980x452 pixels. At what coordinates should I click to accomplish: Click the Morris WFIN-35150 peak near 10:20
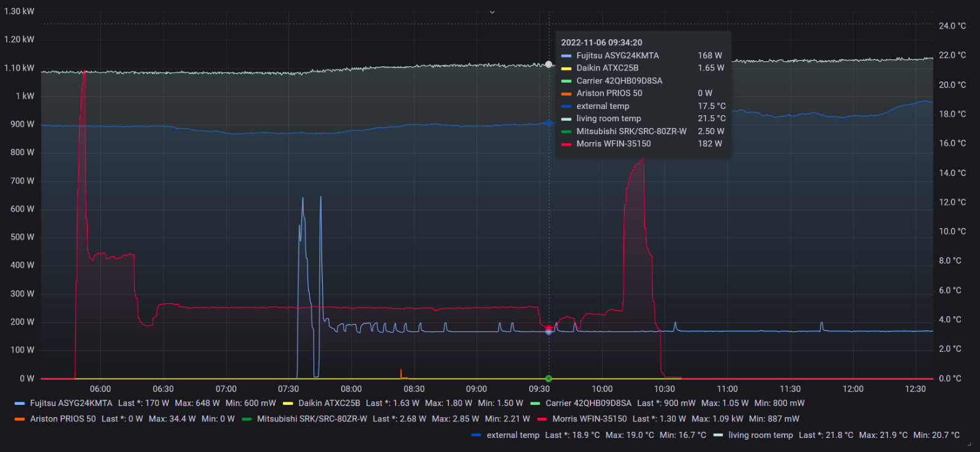(643, 160)
